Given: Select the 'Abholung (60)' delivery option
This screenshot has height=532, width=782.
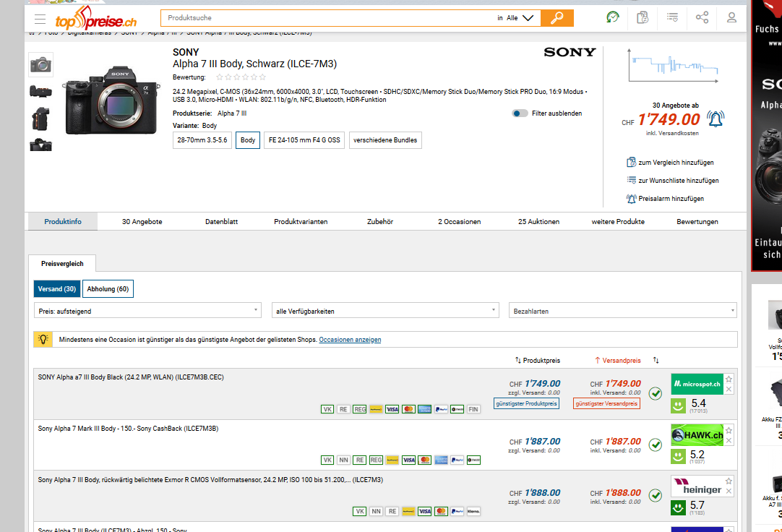Looking at the screenshot, I should tap(108, 289).
